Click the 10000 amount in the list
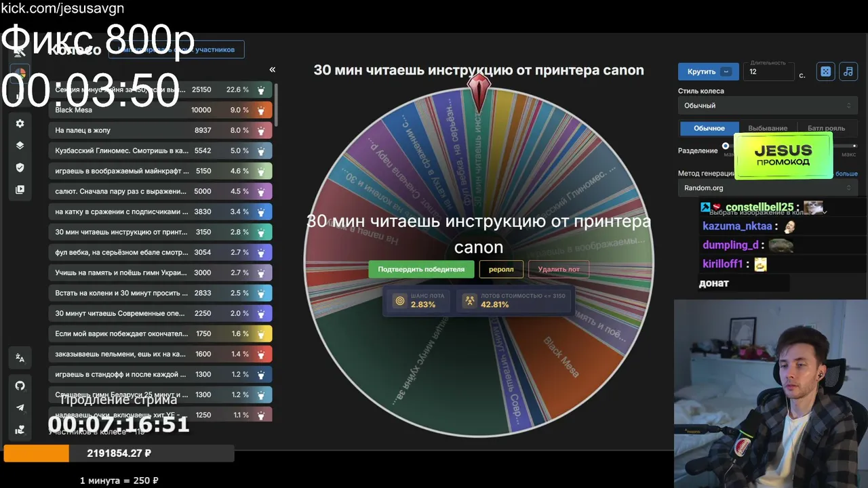The height and width of the screenshot is (488, 868). coord(201,110)
